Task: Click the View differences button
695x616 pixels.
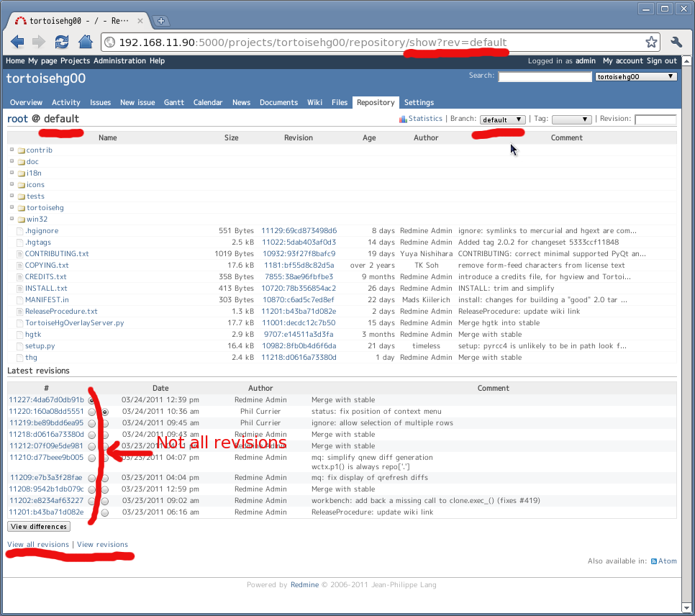Action: coord(39,527)
